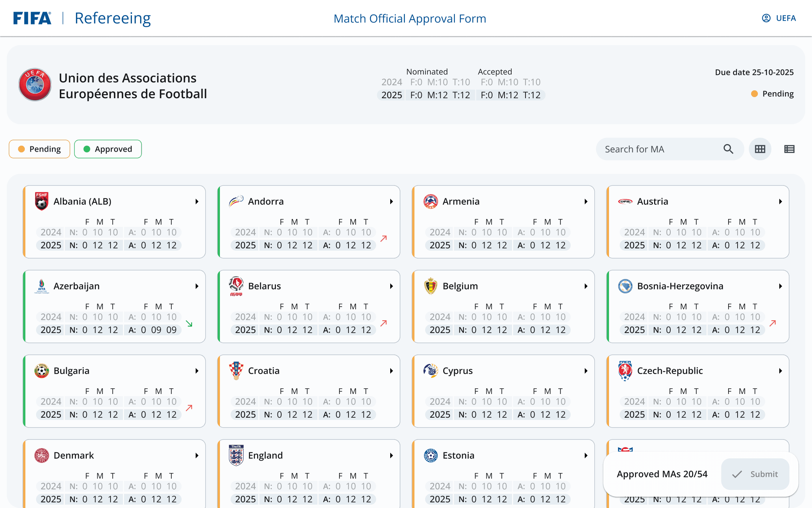Click the Union des Associations Européennes heading

[x=133, y=86]
